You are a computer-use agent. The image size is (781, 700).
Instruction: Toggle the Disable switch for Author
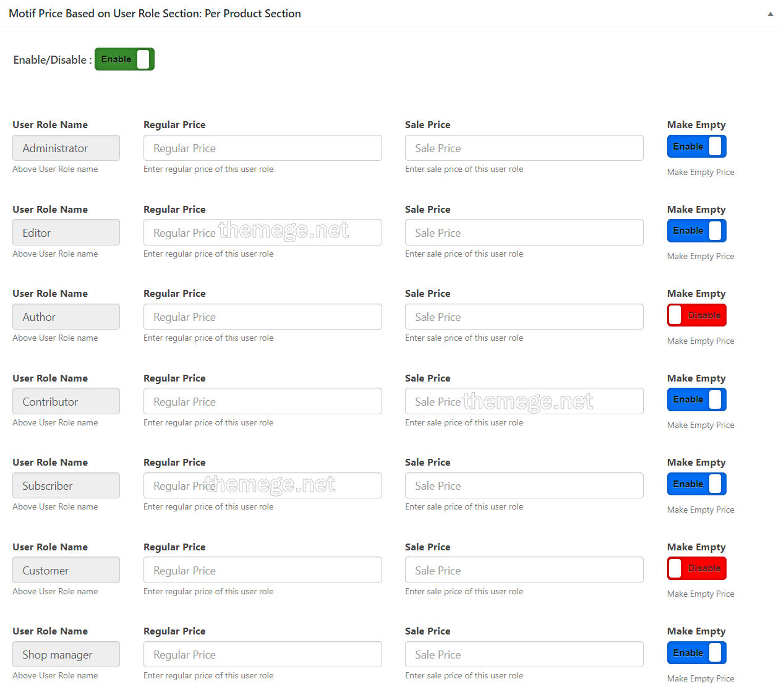[696, 315]
